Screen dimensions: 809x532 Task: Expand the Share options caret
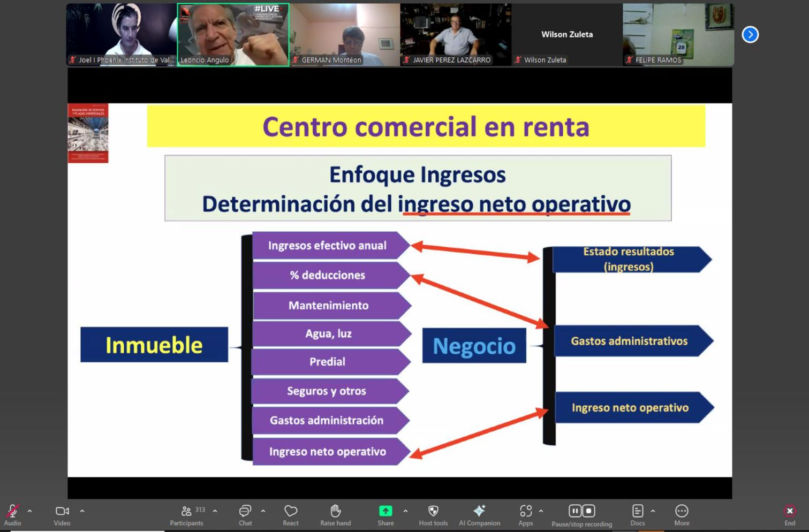(405, 511)
